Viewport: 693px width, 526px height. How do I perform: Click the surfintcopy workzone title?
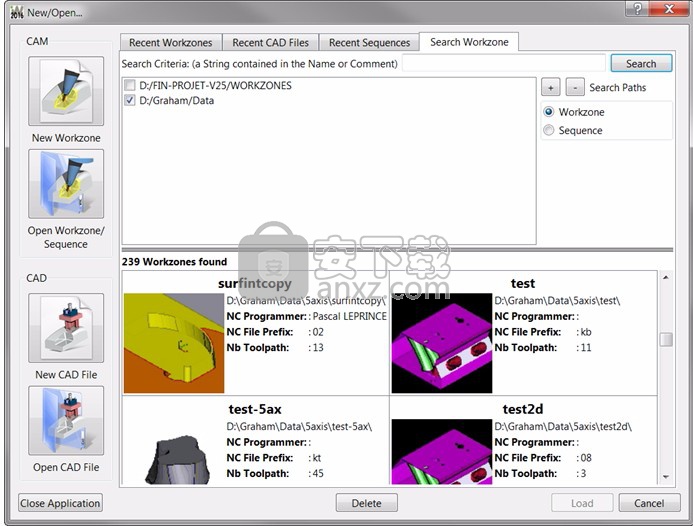(x=255, y=283)
